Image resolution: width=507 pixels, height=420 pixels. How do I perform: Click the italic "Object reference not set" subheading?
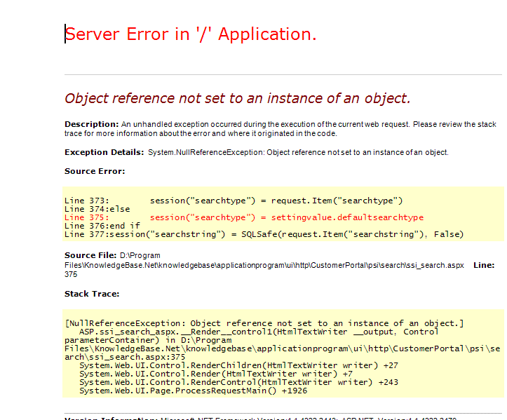(x=237, y=98)
